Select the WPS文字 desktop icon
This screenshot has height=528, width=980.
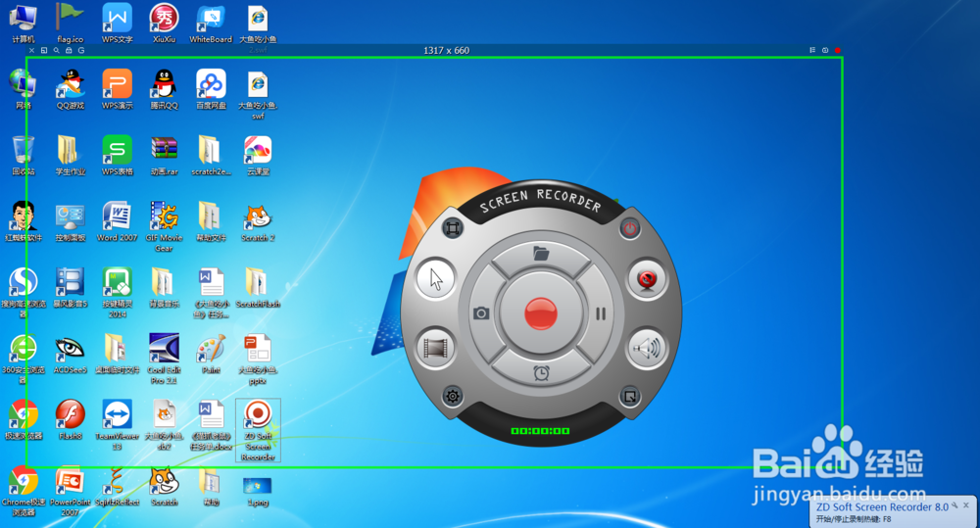click(x=117, y=24)
